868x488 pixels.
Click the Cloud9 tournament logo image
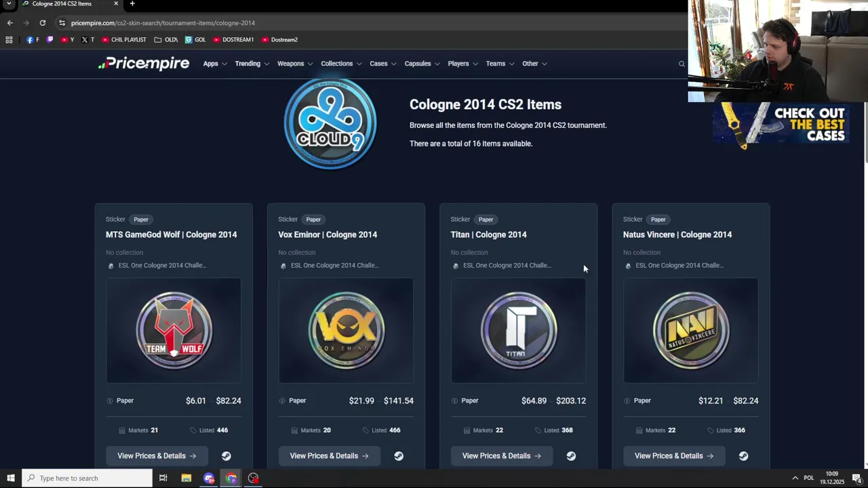[330, 123]
